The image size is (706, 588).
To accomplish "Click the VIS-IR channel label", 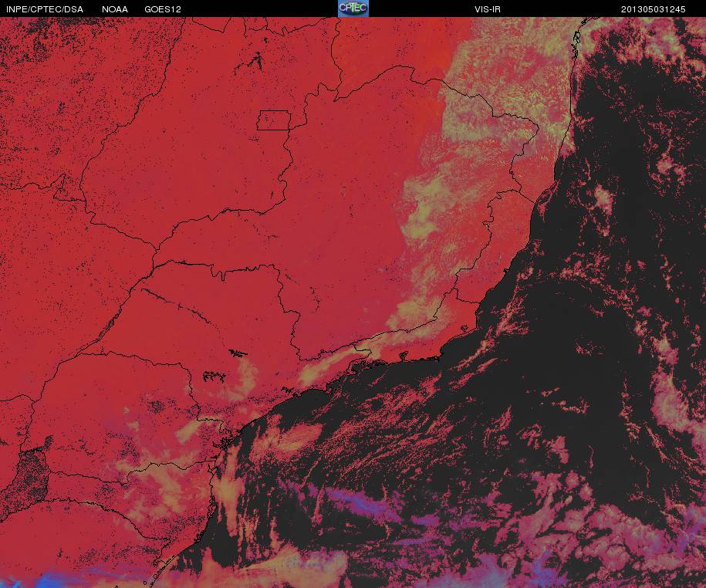I will click(487, 9).
